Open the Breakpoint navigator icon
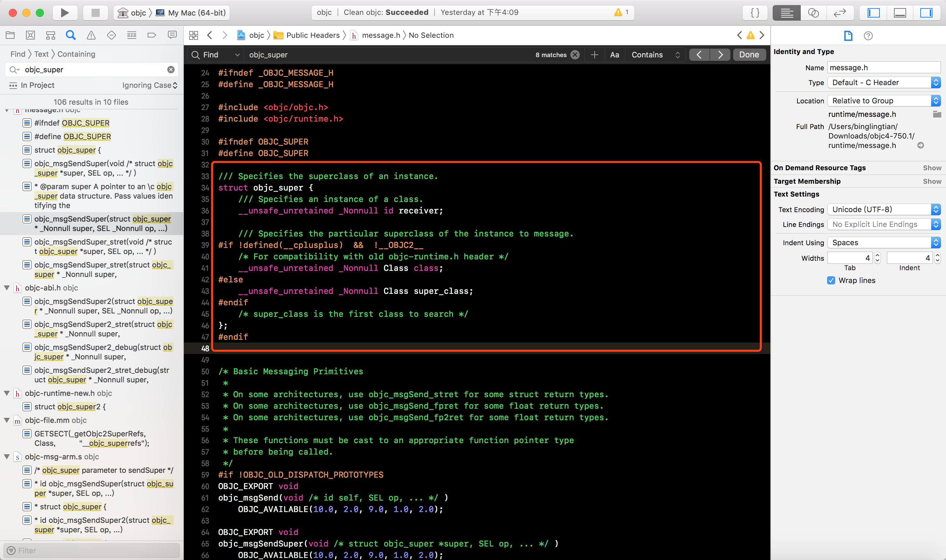The image size is (946, 560). (x=152, y=35)
